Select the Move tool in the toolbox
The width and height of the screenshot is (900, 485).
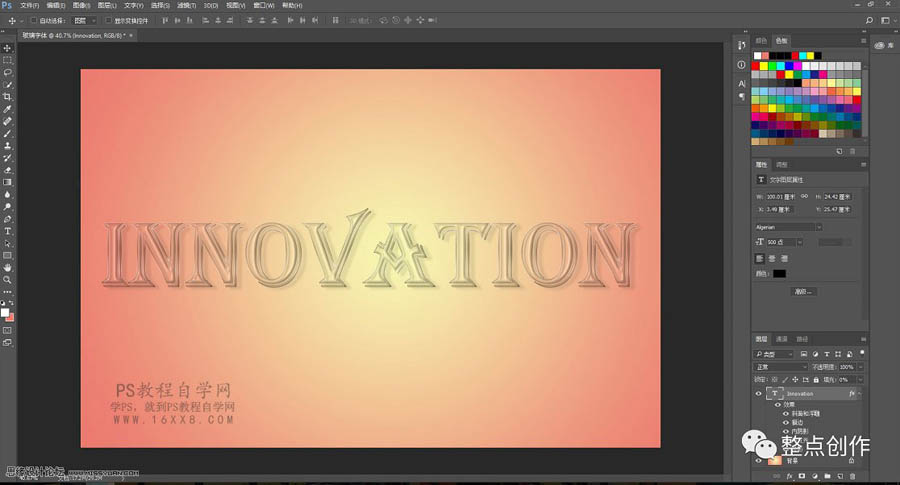[7, 48]
